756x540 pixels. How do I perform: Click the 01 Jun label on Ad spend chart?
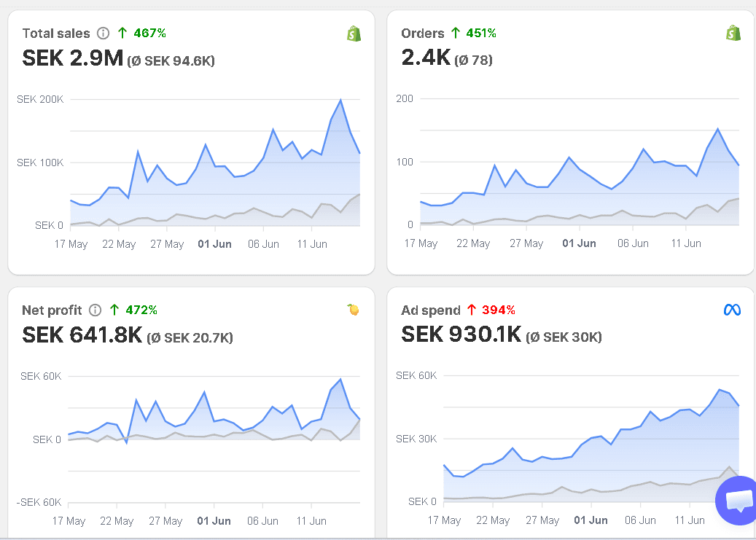coord(591,520)
